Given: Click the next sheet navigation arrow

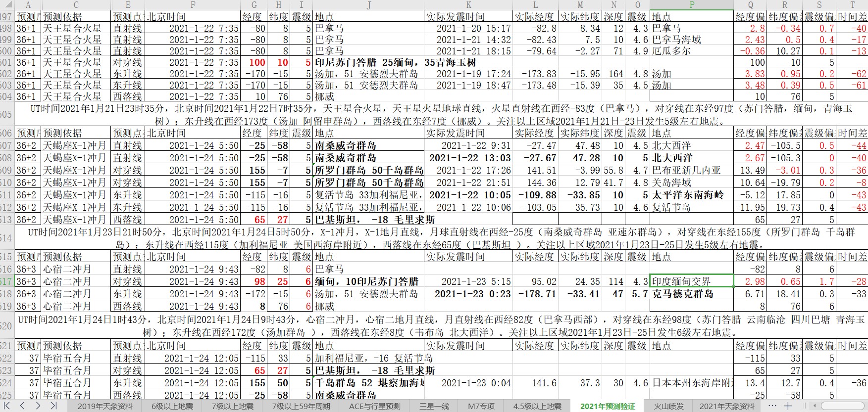Looking at the screenshot, I should pyautogui.click(x=38, y=406).
